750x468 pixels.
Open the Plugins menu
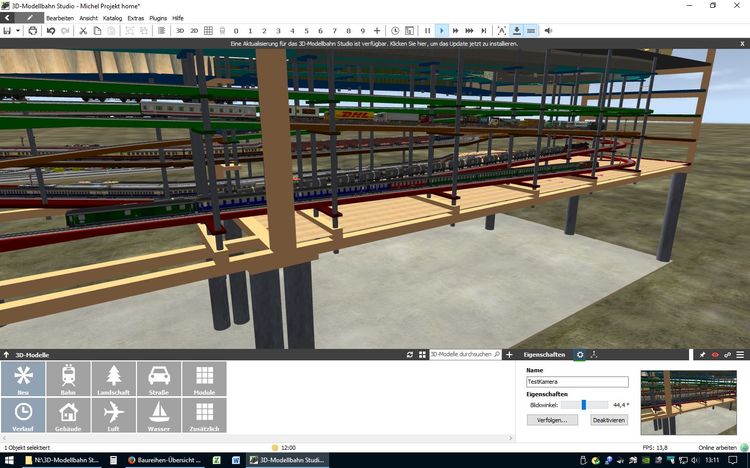pyautogui.click(x=158, y=18)
